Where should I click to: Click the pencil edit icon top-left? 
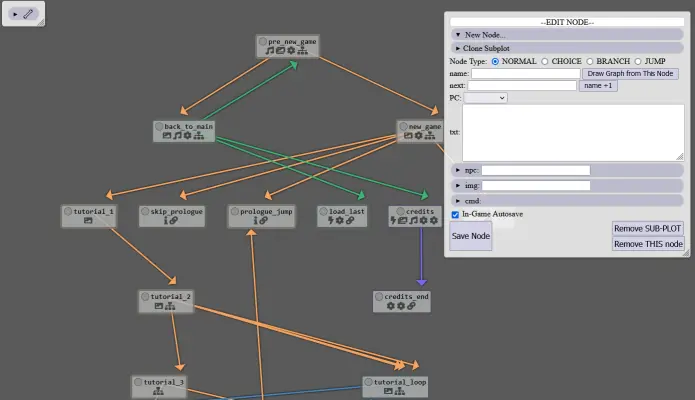tap(28, 14)
